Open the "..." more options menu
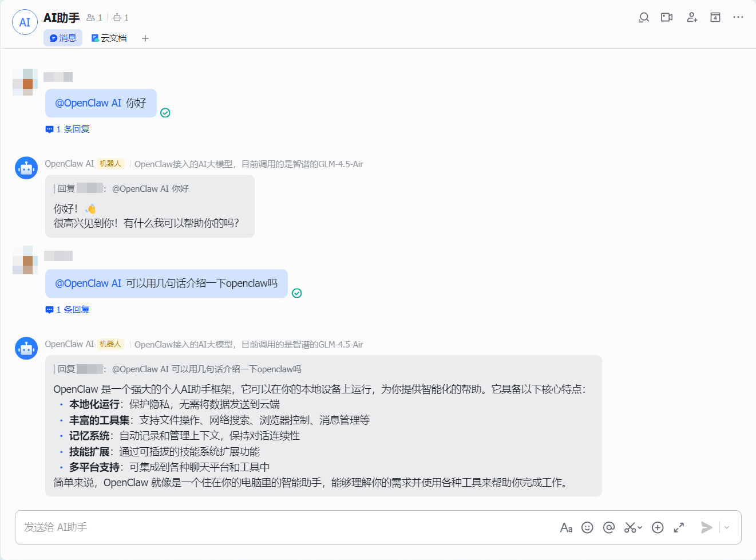Viewport: 756px width, 560px height. (738, 17)
